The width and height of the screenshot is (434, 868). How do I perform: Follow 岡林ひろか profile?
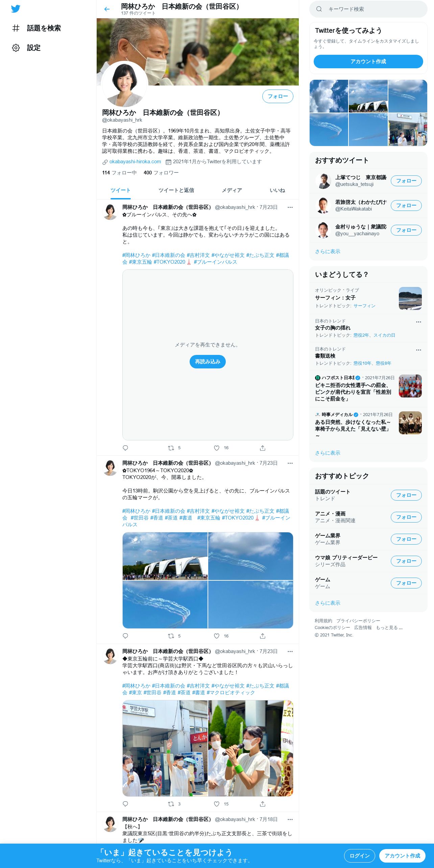(278, 96)
